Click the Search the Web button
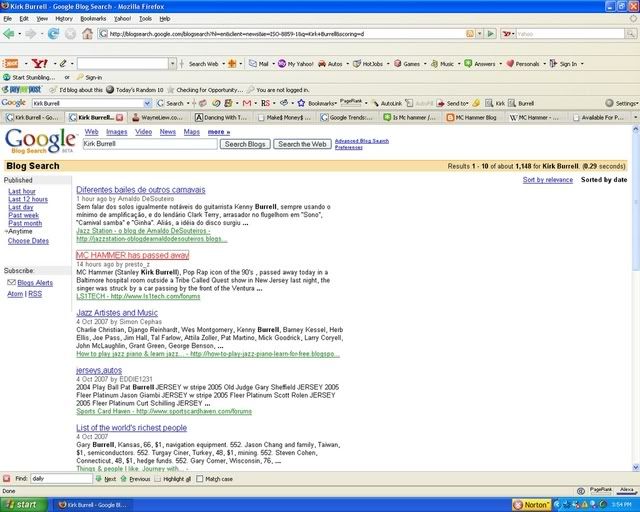Viewport: 640px width, 512px height. point(302,144)
